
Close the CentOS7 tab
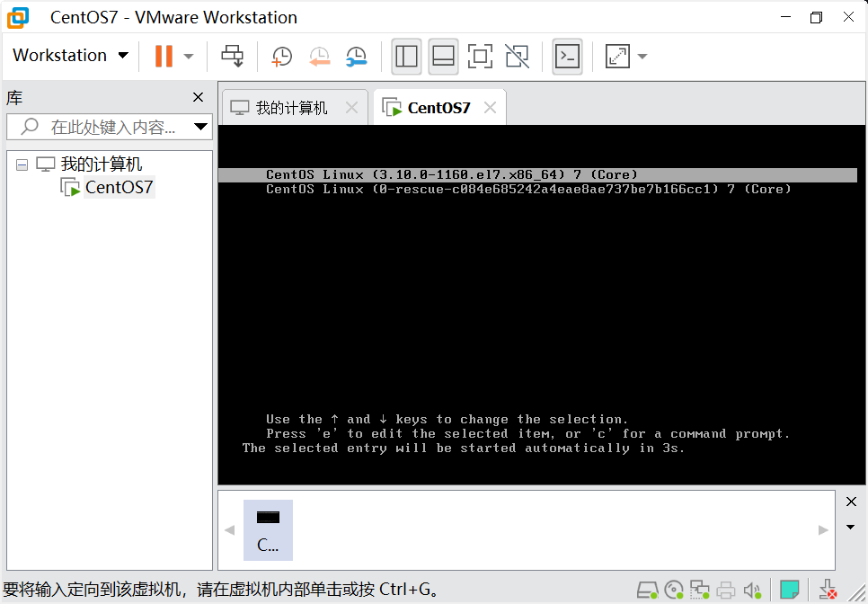pos(490,107)
